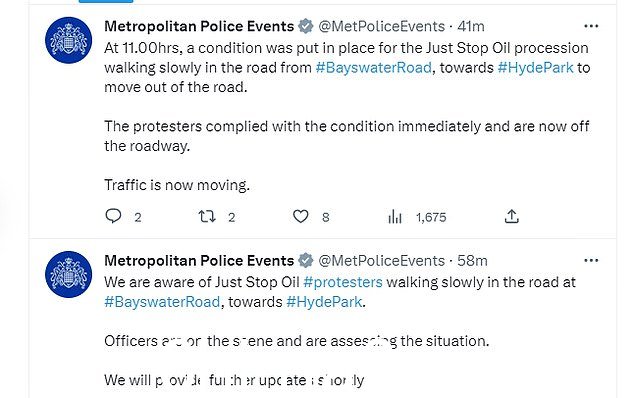Click Metropolitan Police Events name, first tweet
The image size is (634, 398).
(x=199, y=26)
